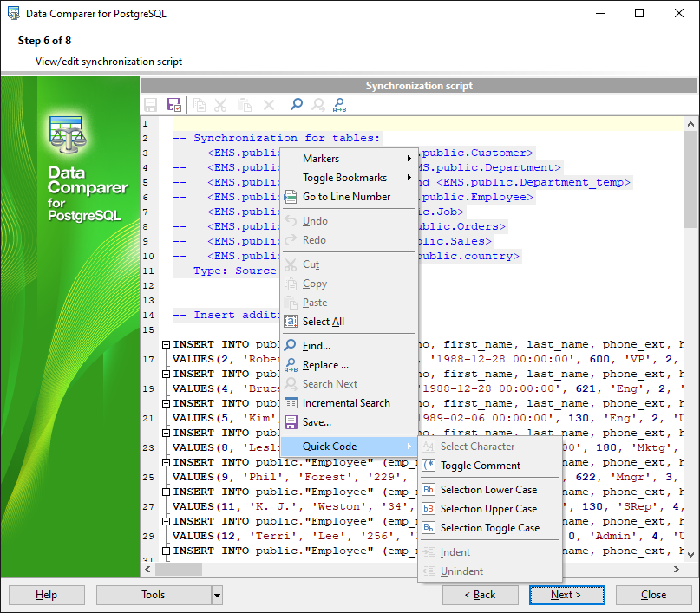700x613 pixels.
Task: Click Replace... in the context menu
Action: [x=325, y=365]
